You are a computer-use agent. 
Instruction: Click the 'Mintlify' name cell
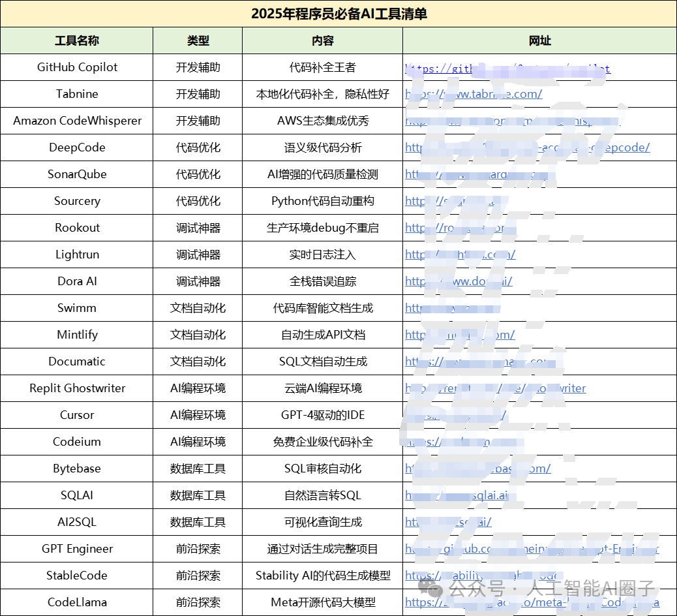click(77, 335)
